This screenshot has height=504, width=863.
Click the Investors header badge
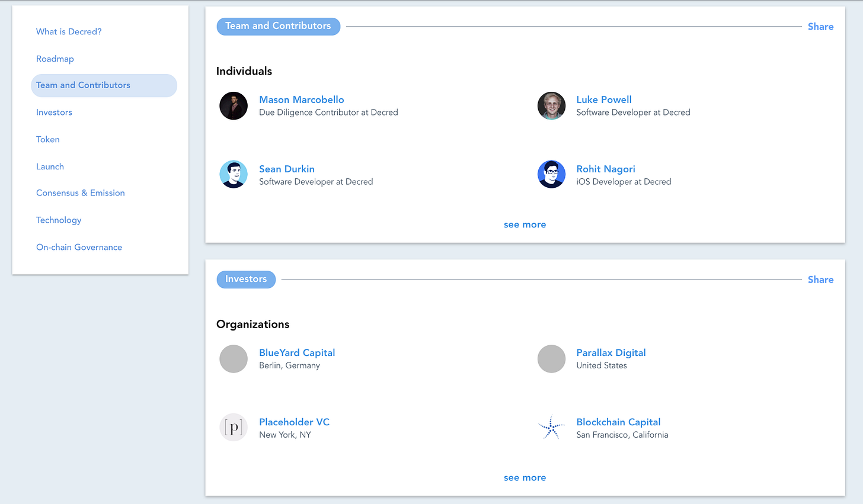pos(246,279)
